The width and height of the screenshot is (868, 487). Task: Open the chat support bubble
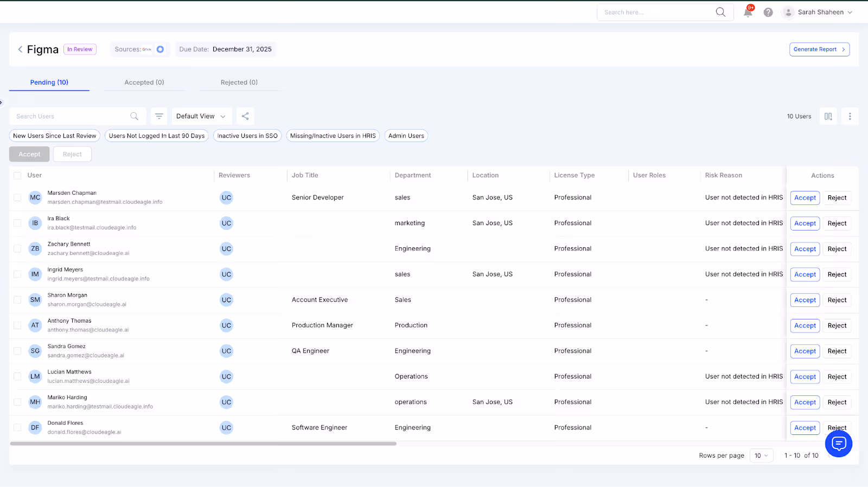tap(839, 444)
